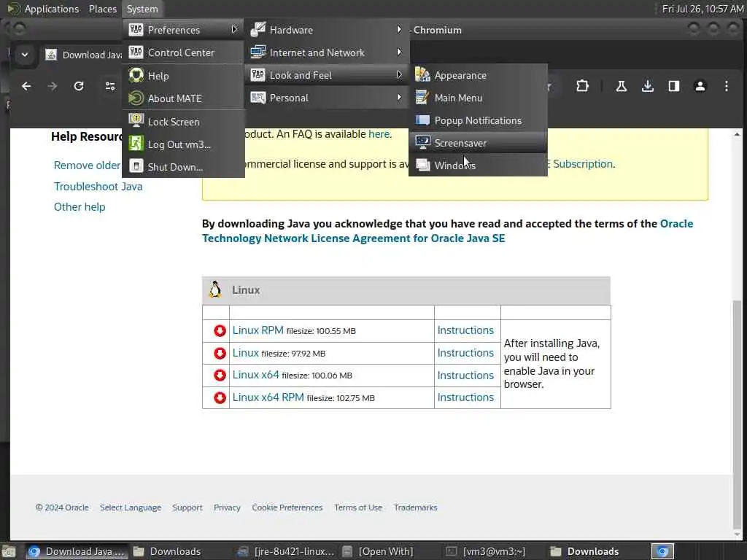
Task: Click the Help lifebuoy icon
Action: point(136,75)
